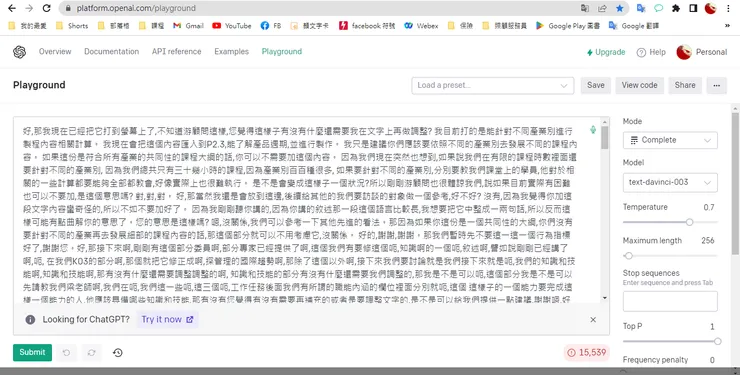The image size is (740, 375).
Task: Click the OpenAI logo
Action: pos(19,52)
